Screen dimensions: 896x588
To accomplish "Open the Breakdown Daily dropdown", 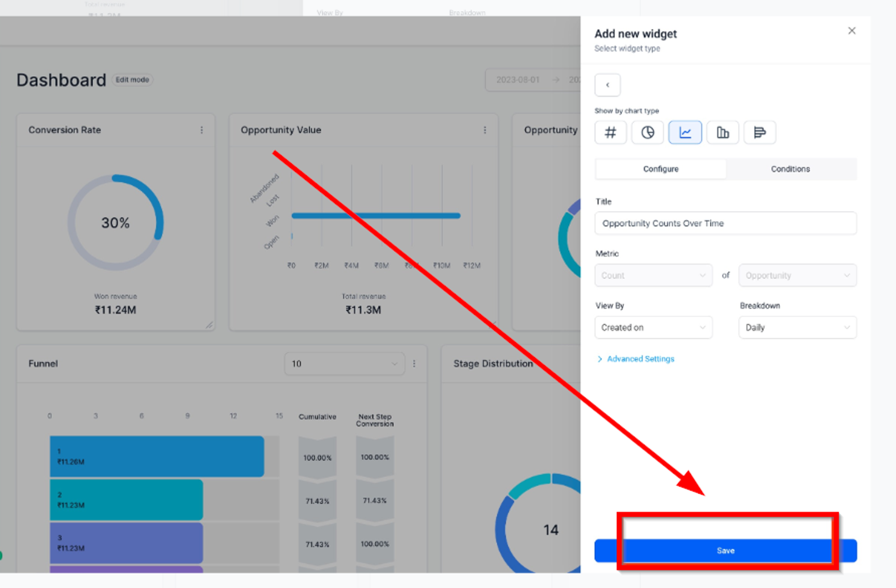I will [798, 327].
